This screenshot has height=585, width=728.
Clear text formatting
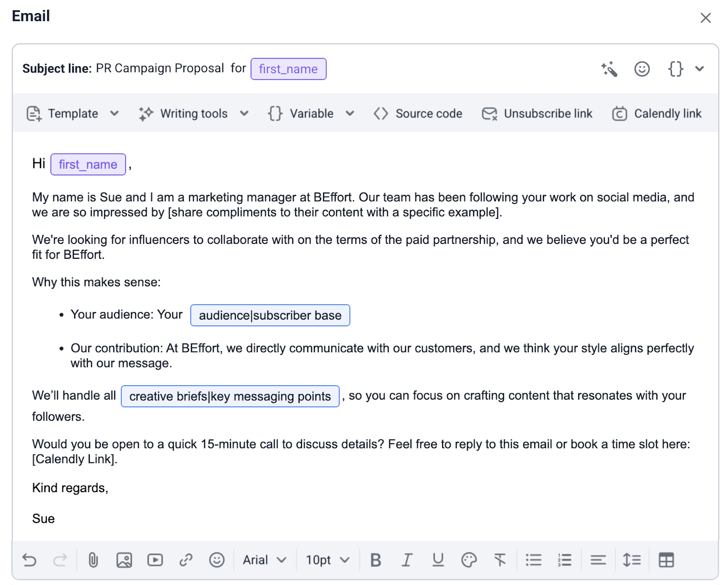click(x=500, y=560)
